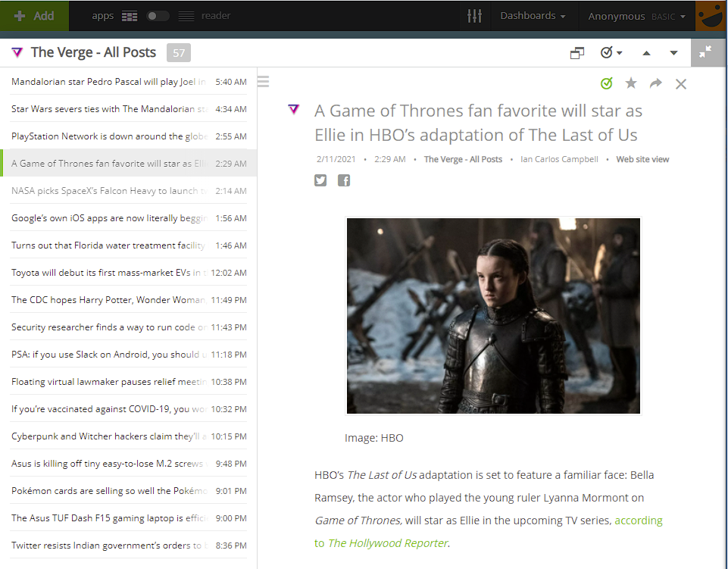Open Asus TUF Dash F15 laptop article
This screenshot has height=569, width=728.
click(x=129, y=518)
